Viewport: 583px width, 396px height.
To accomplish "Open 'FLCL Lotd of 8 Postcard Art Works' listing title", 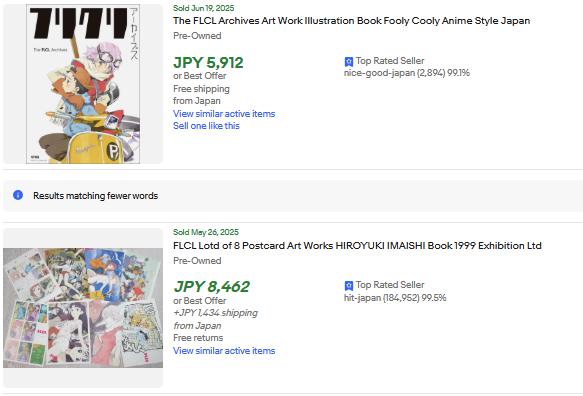I will tap(357, 246).
